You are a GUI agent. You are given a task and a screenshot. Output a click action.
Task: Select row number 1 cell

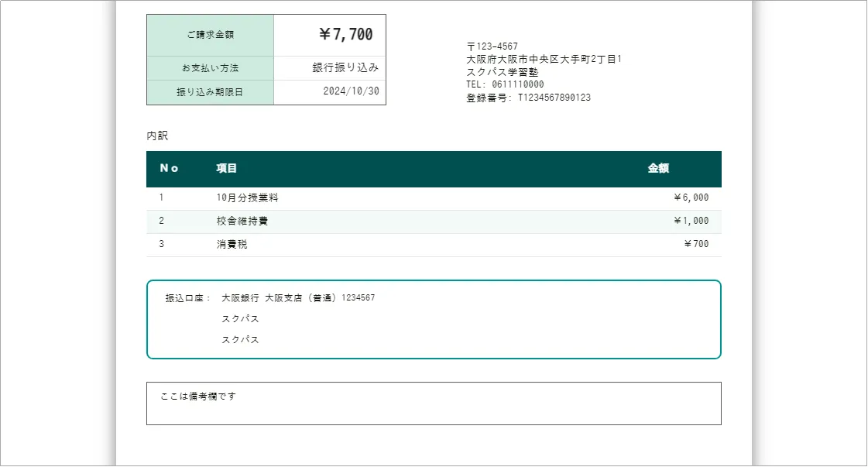(x=161, y=197)
